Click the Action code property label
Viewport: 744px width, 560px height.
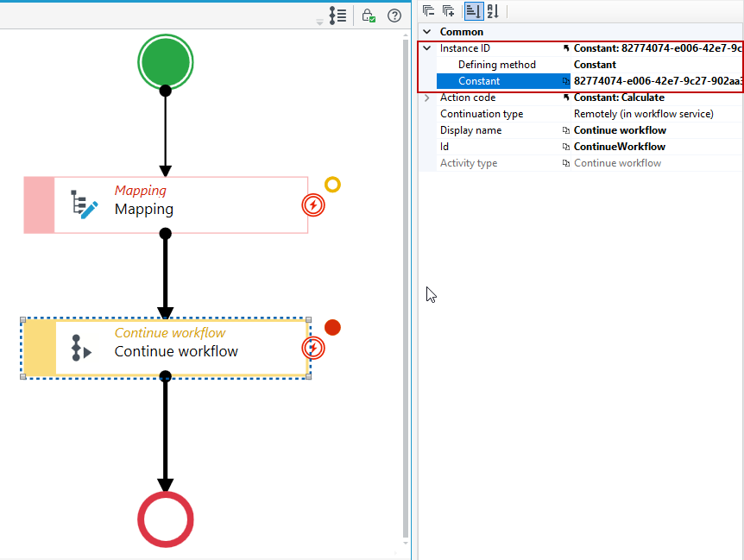point(468,98)
